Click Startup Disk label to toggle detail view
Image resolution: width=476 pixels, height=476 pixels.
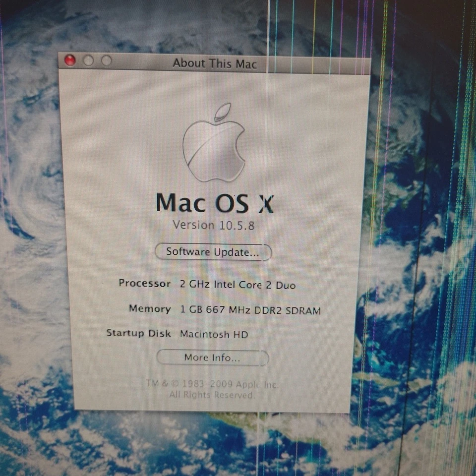point(139,333)
